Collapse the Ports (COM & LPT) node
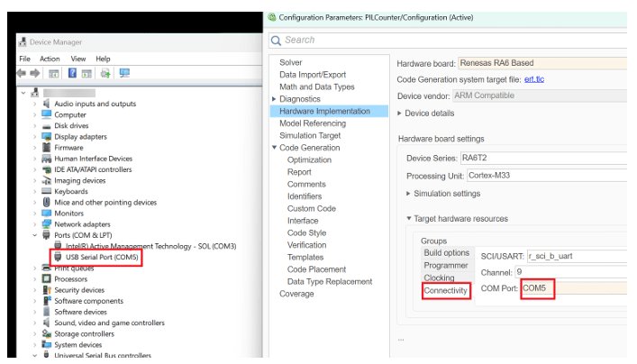The image size is (637, 364). (35, 235)
